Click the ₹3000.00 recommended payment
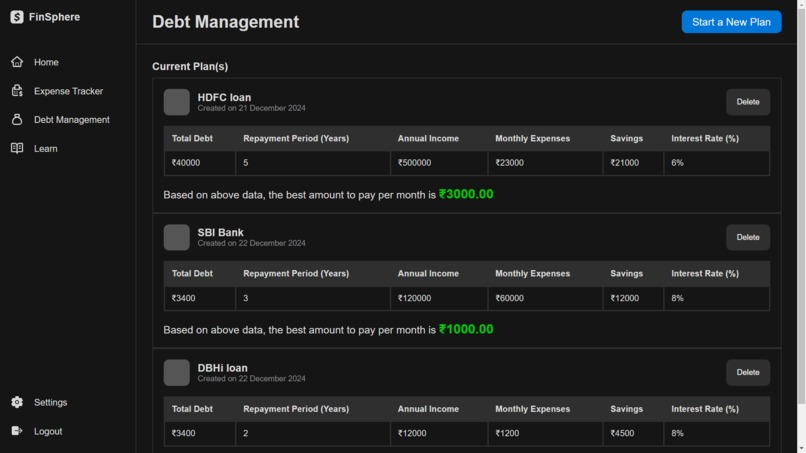The height and width of the screenshot is (453, 806). [466, 194]
